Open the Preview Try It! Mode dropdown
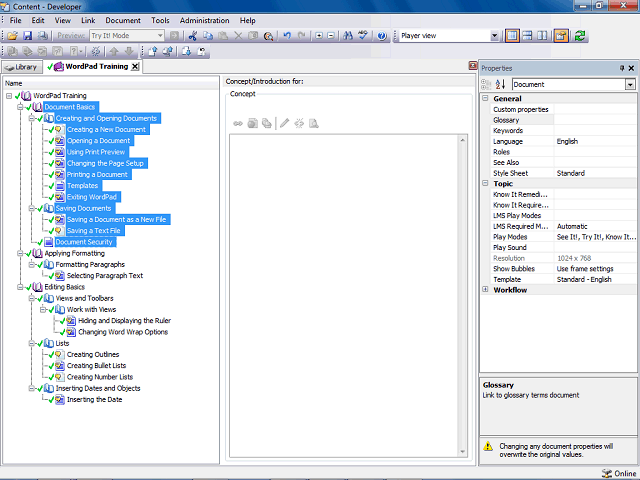 pos(160,36)
